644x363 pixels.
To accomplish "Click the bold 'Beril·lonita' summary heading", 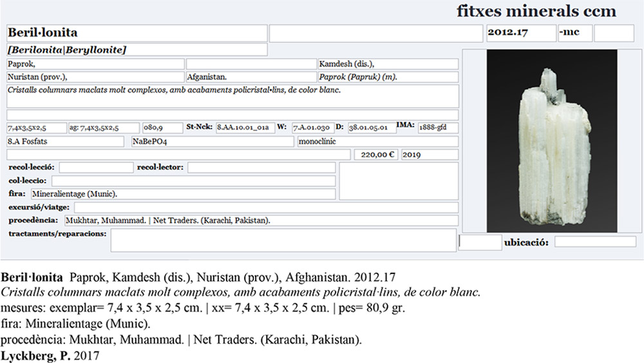I will [x=32, y=277].
